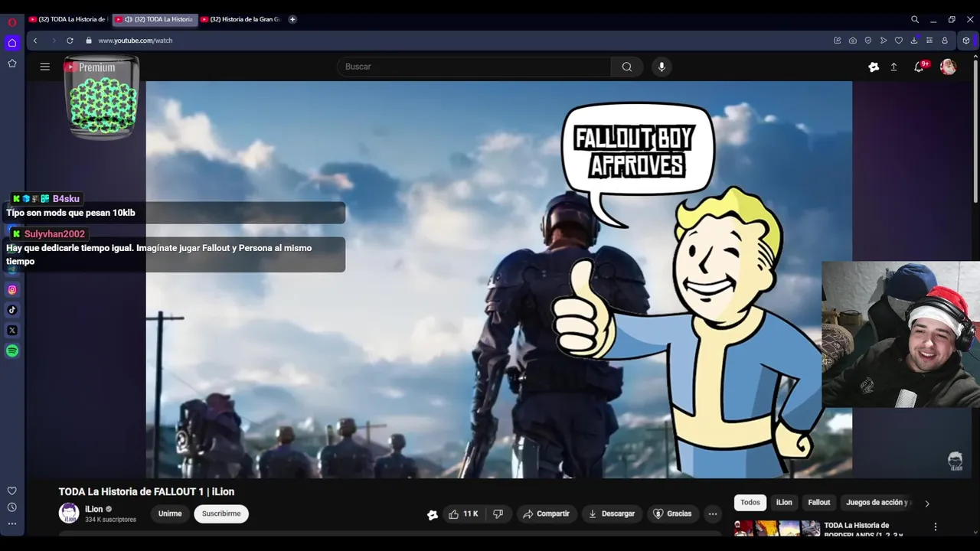This screenshot has width=980, height=551.
Task: Open browsing history clock in sidebar
Action: [x=12, y=507]
